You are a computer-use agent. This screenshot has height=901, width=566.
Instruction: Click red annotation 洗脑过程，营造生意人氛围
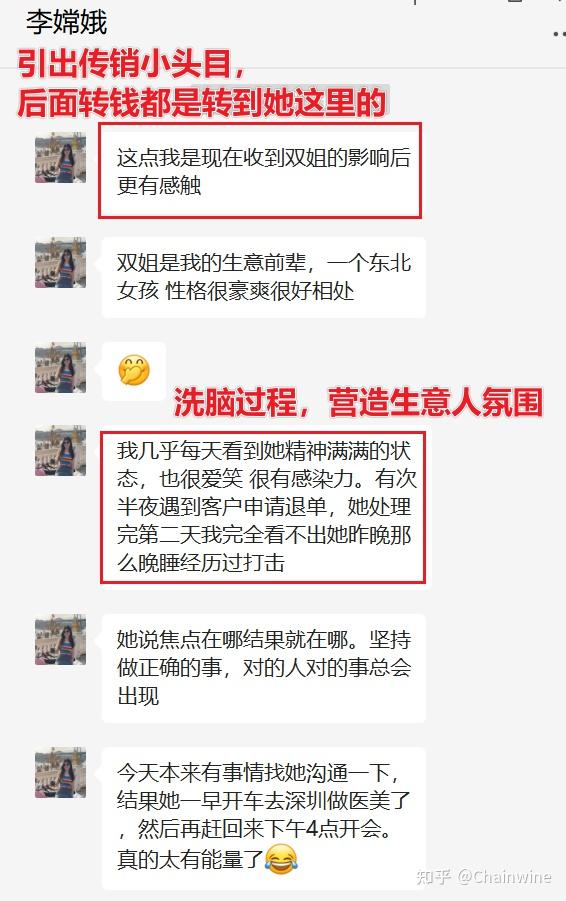tap(359, 402)
